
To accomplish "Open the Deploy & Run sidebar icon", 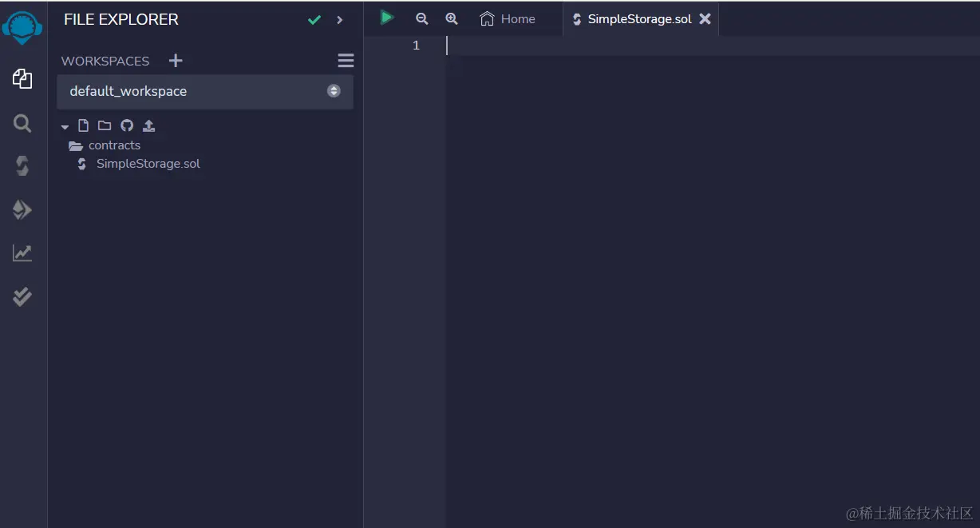I will pyautogui.click(x=22, y=209).
